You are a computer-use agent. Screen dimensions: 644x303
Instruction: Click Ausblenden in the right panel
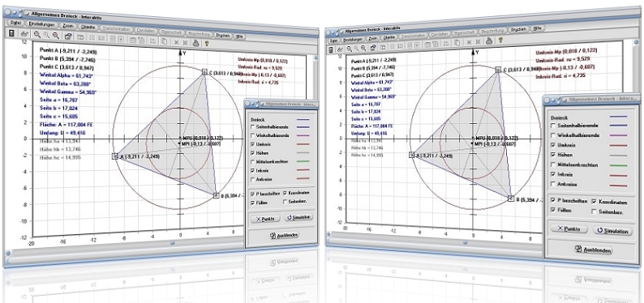tap(595, 250)
